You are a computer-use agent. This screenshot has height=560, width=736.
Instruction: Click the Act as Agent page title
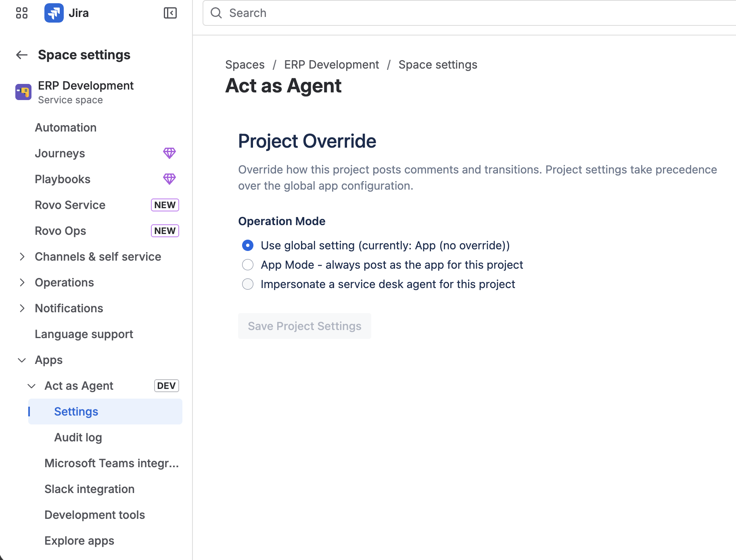(283, 86)
